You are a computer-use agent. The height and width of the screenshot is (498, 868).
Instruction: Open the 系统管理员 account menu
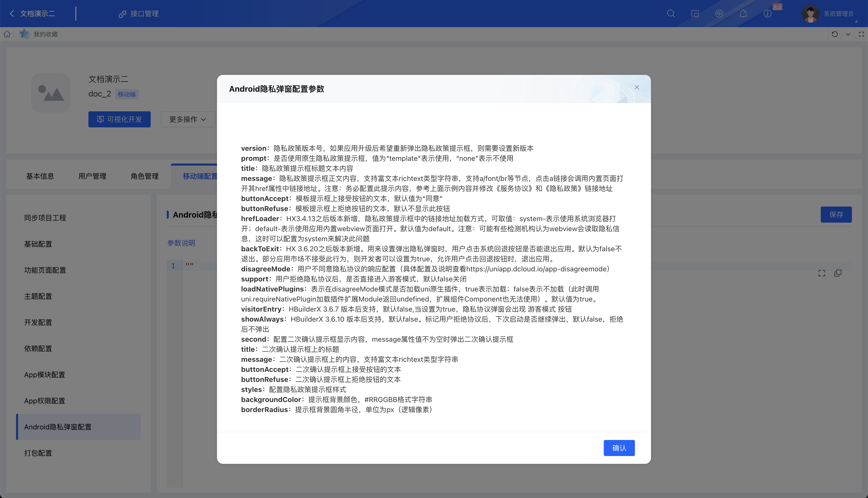pos(838,14)
